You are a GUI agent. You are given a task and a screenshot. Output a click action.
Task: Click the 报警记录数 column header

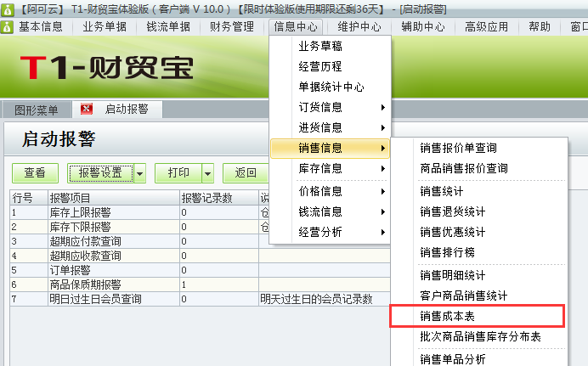tap(219, 197)
